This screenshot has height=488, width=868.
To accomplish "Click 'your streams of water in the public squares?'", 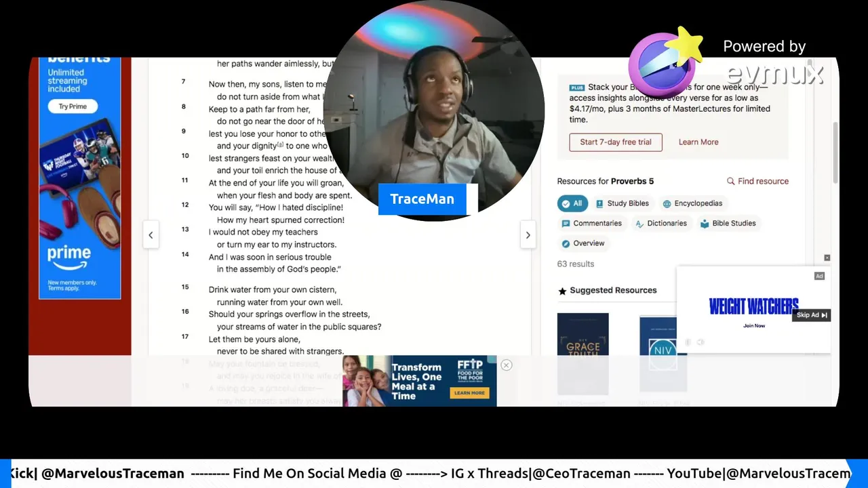I will coord(299,327).
